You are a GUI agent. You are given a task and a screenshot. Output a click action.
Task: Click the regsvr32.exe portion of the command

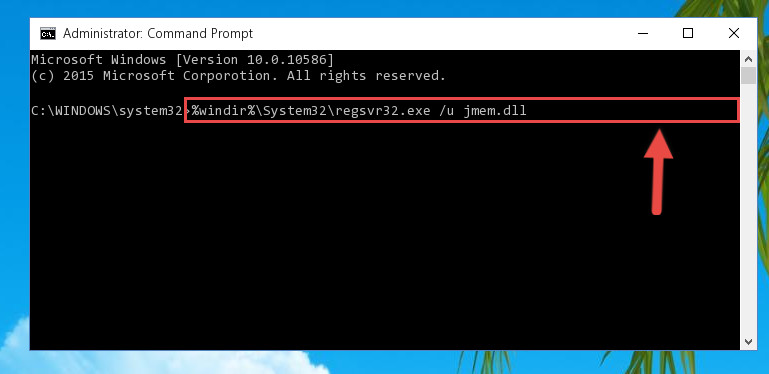coord(383,111)
